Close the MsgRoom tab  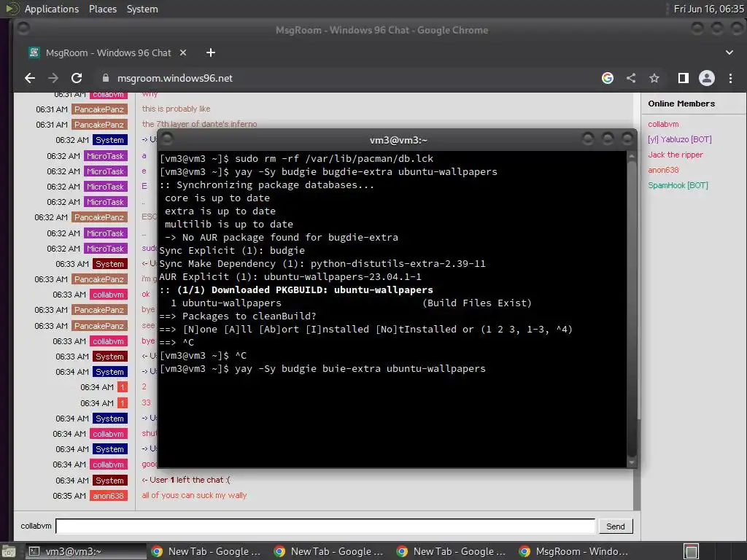coord(183,52)
